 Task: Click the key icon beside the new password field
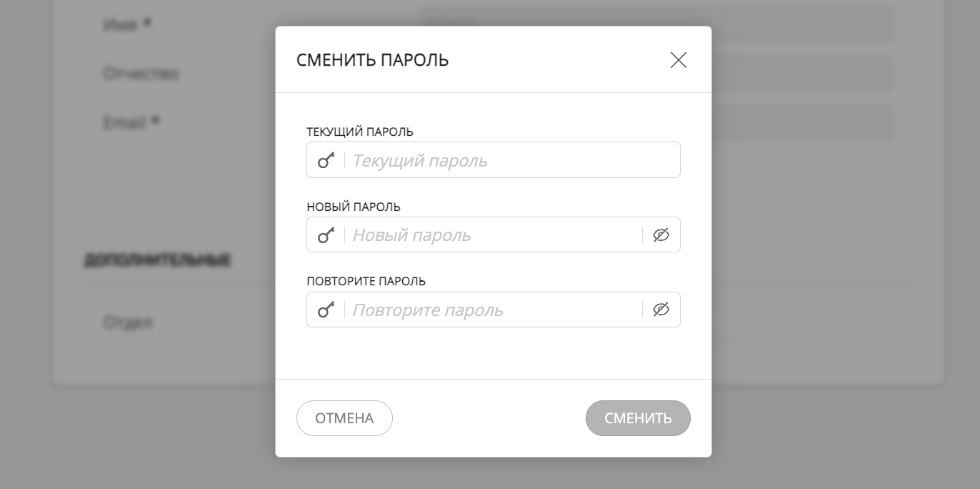click(x=326, y=234)
